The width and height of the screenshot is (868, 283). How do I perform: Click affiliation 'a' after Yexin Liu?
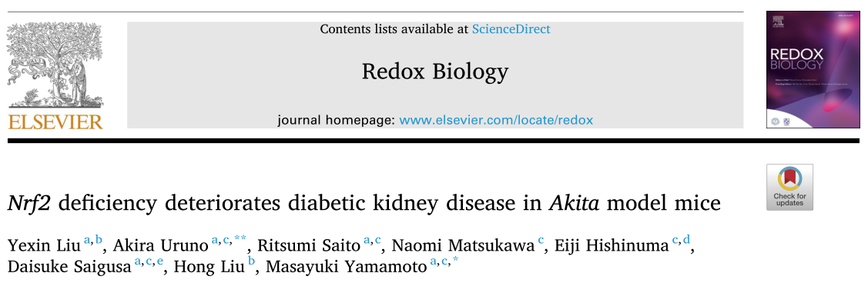point(87,240)
